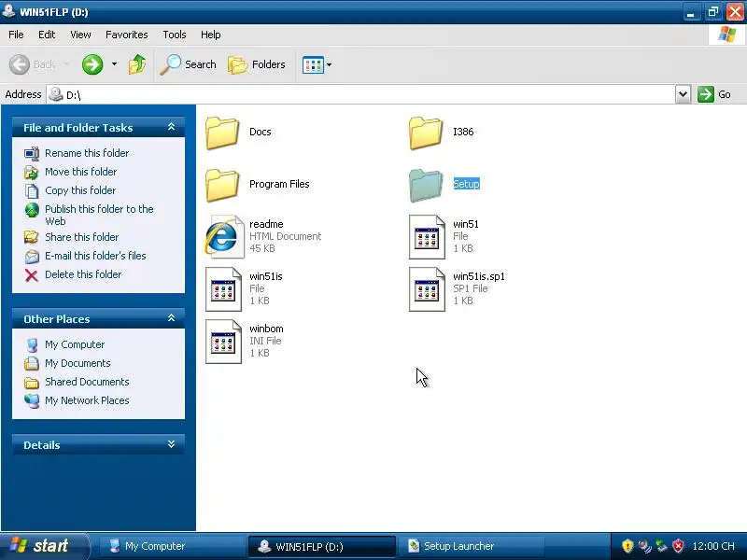The width and height of the screenshot is (747, 560).
Task: Select the winbom INI file icon
Action: click(x=223, y=342)
